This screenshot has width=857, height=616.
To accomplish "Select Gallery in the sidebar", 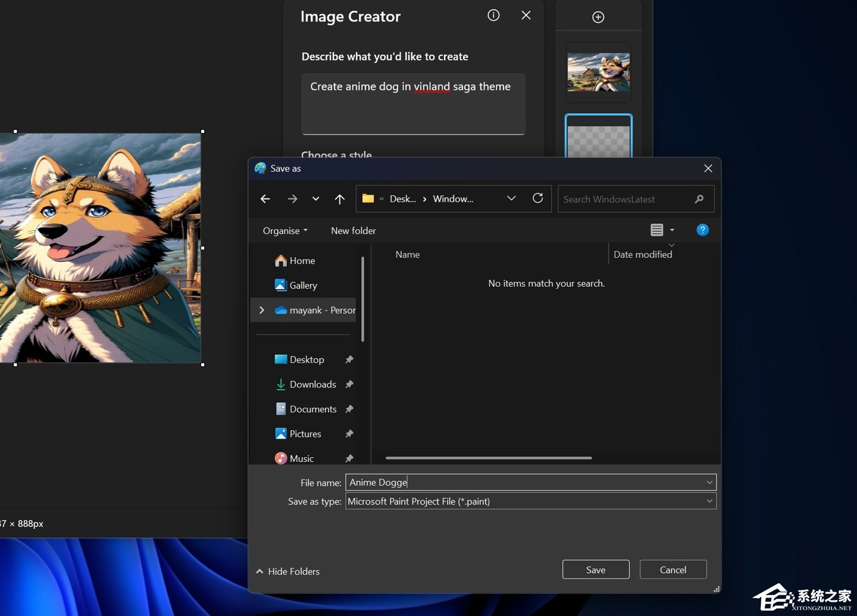I will click(303, 285).
